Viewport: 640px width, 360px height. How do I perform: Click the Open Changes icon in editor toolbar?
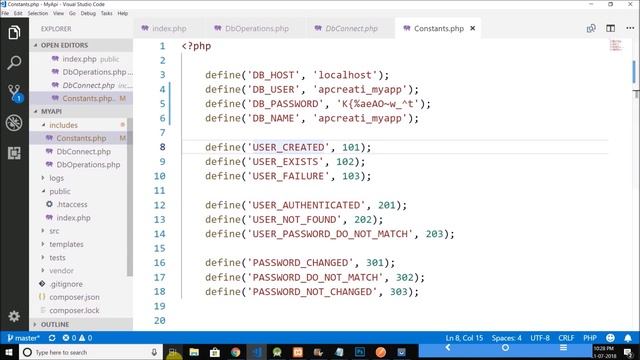point(591,28)
